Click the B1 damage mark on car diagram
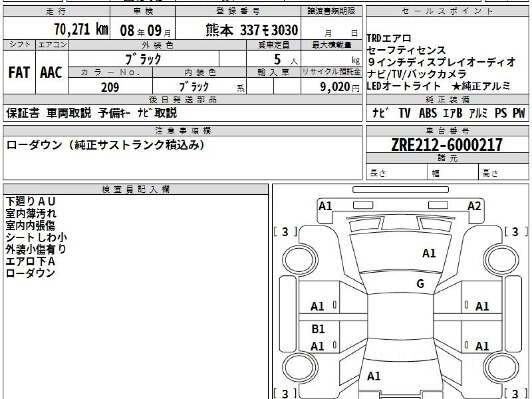532x399 pixels. (318, 329)
